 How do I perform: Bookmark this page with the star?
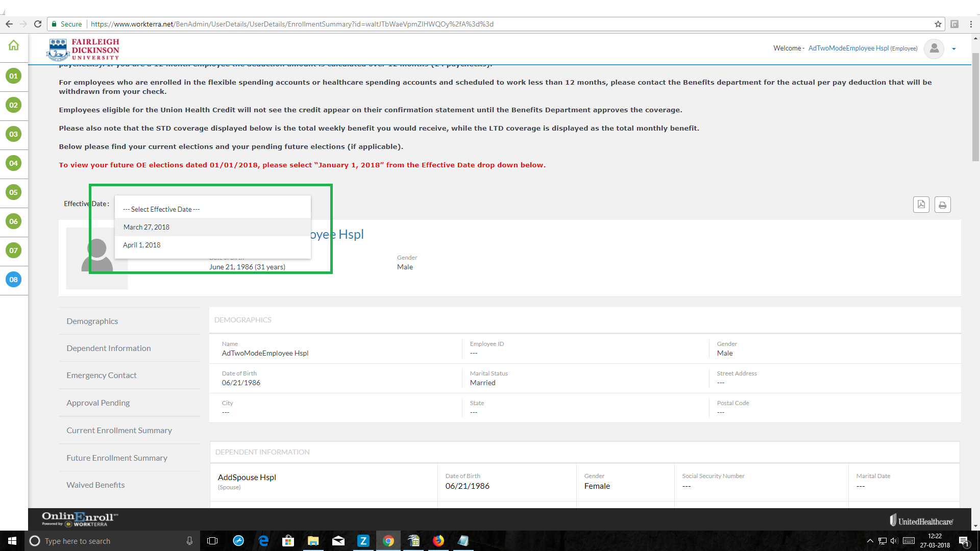tap(938, 24)
